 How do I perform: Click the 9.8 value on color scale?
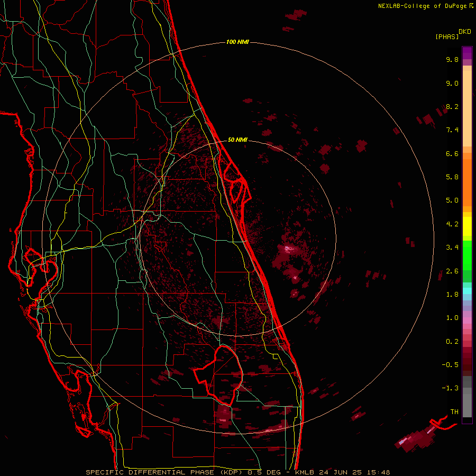452,59
